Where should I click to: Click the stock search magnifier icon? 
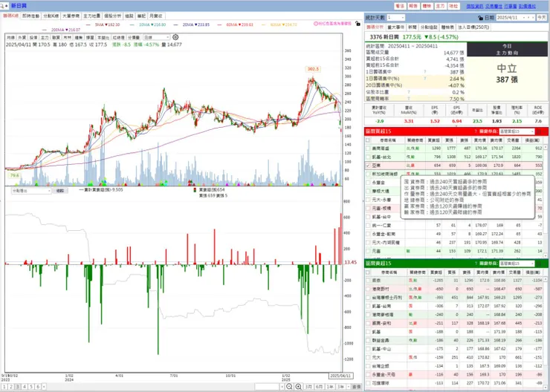[3, 6]
